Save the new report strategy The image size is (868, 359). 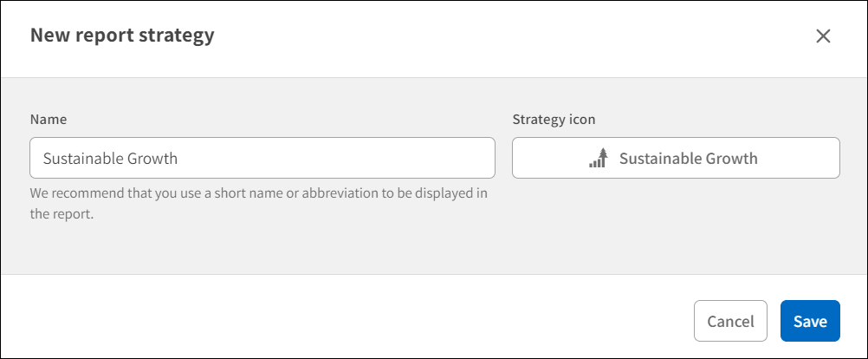[810, 321]
